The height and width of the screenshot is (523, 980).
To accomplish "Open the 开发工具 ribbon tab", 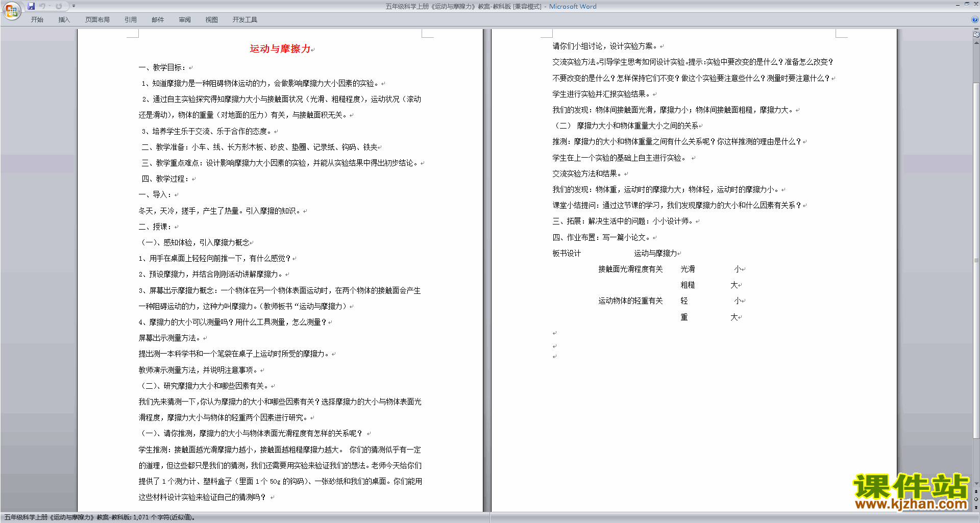I will [245, 19].
